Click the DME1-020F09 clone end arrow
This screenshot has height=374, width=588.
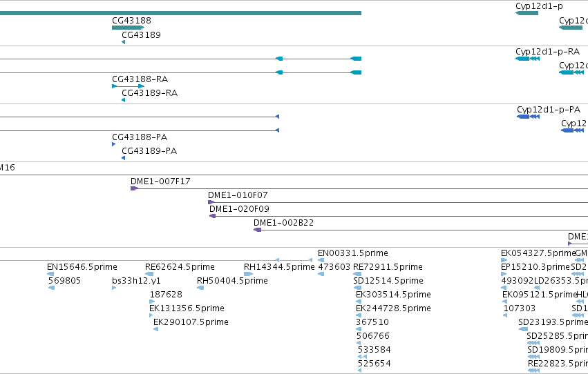point(212,216)
